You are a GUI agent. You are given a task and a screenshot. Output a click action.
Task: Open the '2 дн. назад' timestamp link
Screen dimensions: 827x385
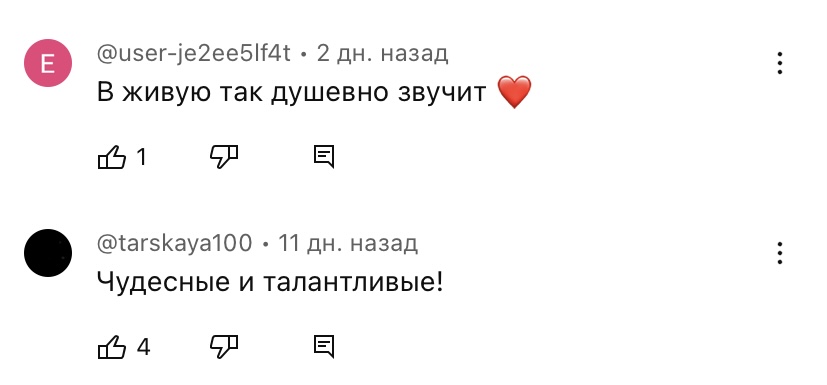click(382, 54)
